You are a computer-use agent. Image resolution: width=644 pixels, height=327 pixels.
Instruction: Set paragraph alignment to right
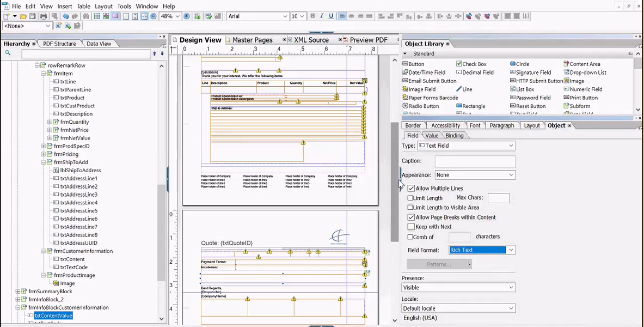[360, 16]
